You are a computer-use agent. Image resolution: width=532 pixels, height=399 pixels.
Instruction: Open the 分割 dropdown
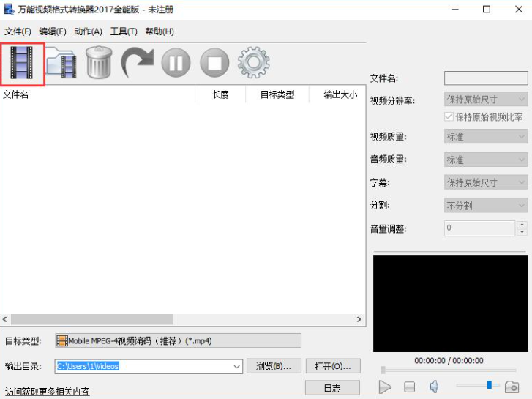486,206
